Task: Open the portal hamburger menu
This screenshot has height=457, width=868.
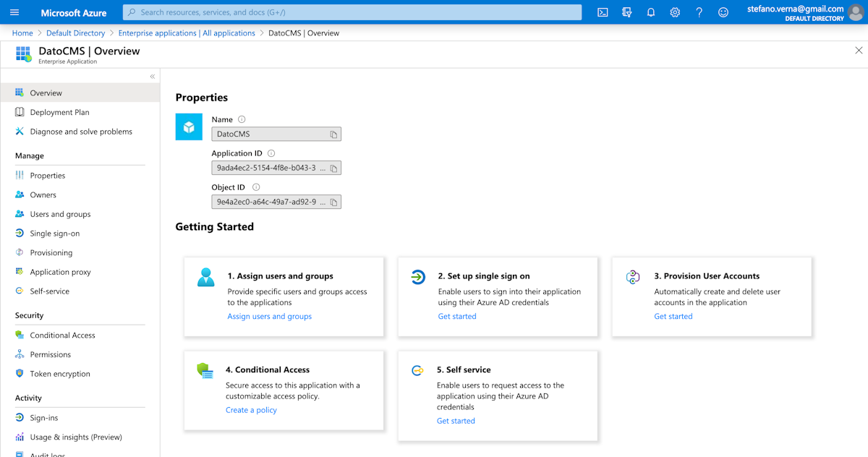Action: coord(13,12)
